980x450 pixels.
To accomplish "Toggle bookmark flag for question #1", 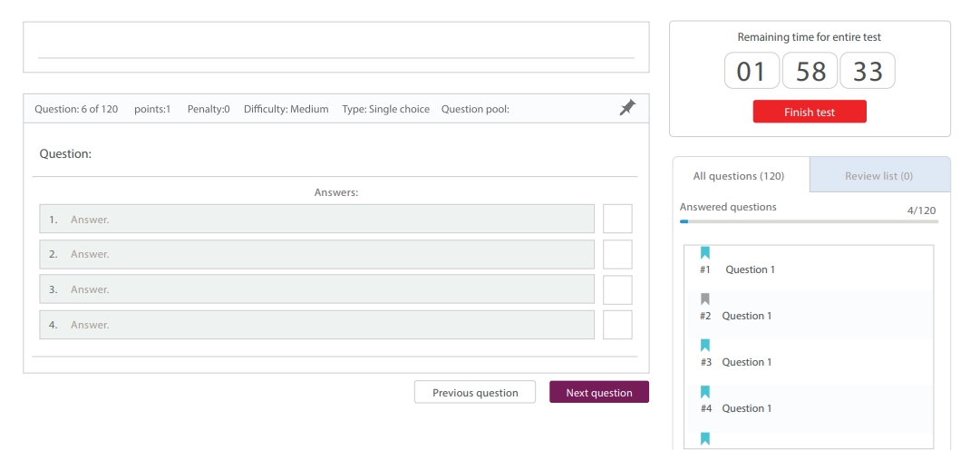I will [705, 253].
